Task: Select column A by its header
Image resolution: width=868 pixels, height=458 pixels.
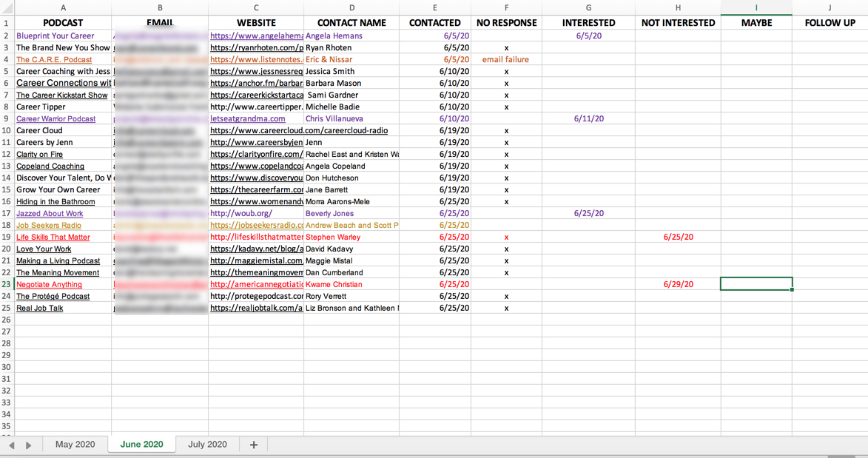Action: [x=63, y=7]
